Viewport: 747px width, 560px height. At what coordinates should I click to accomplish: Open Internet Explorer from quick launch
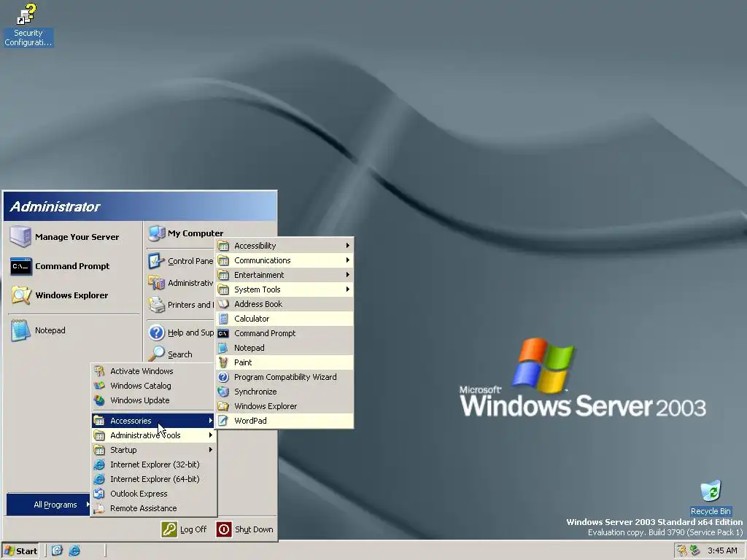pos(74,551)
